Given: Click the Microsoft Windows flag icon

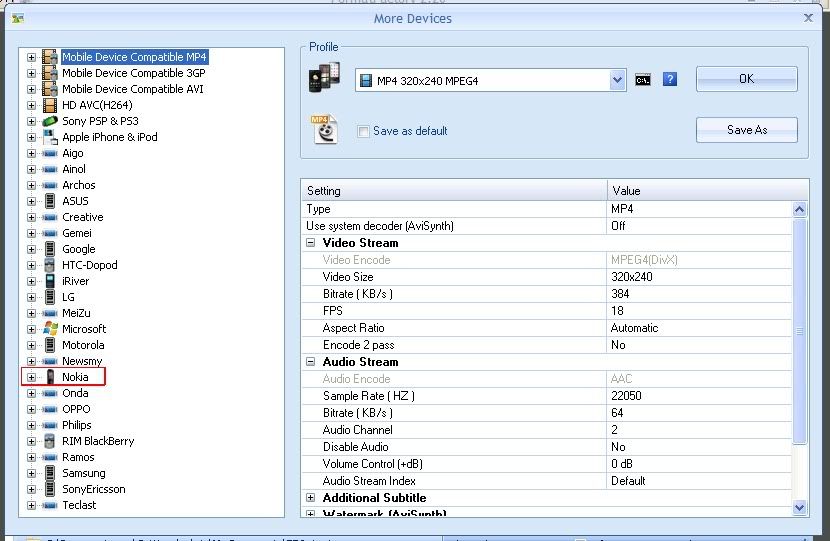Looking at the screenshot, I should pyautogui.click(x=50, y=329).
